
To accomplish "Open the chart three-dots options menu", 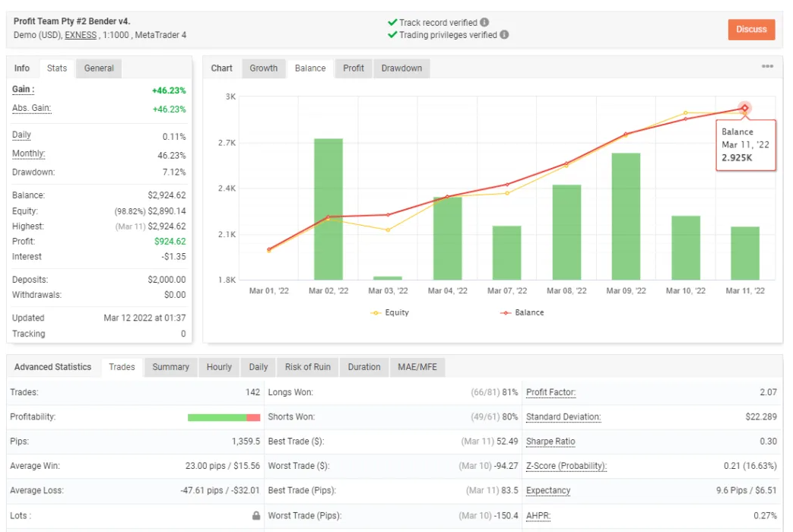I will (x=767, y=67).
